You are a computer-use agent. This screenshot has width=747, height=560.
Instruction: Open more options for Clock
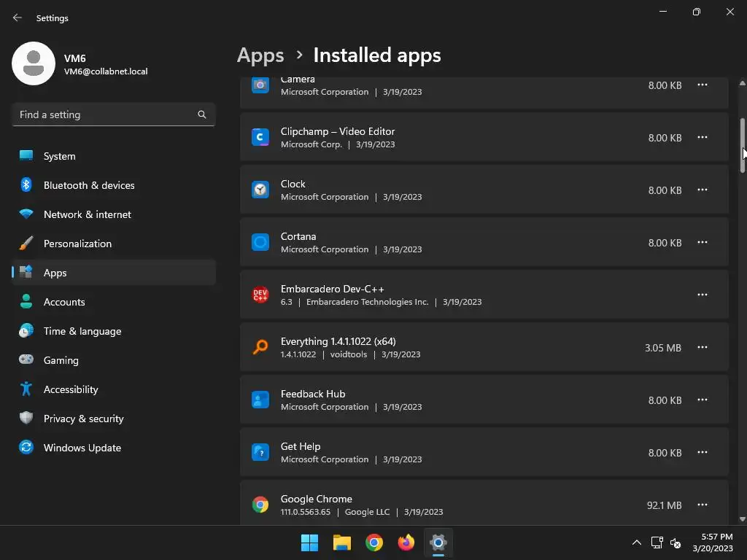(702, 190)
